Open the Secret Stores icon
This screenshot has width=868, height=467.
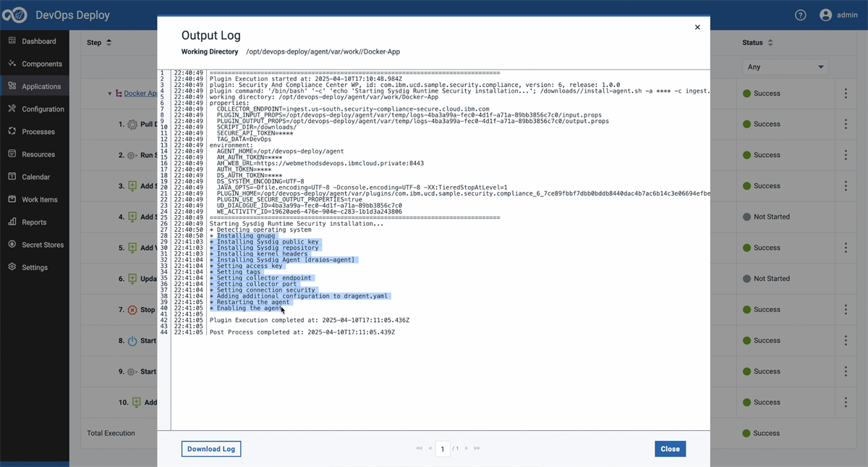coord(12,245)
